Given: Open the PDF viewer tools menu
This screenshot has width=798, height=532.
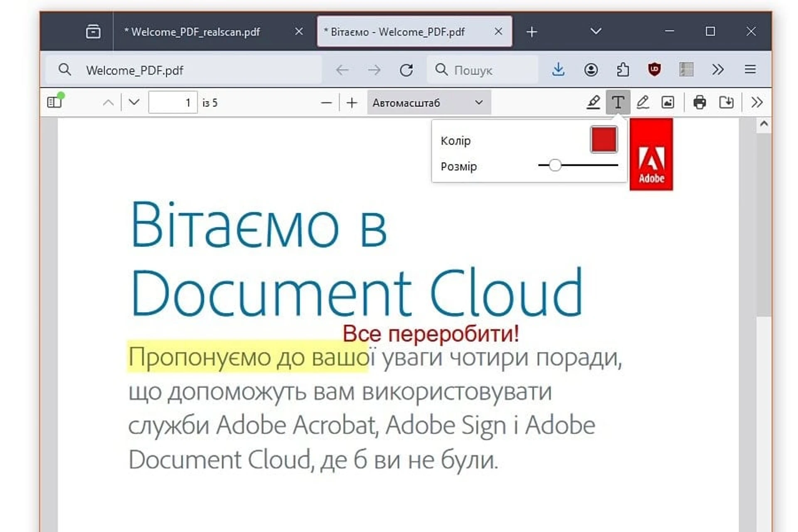Looking at the screenshot, I should (757, 102).
